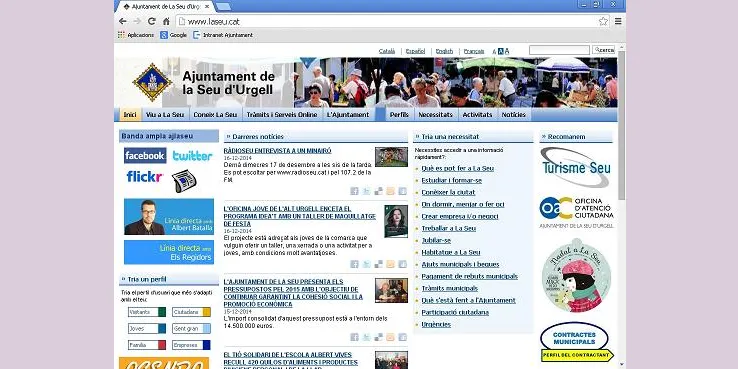Image resolution: width=738 pixels, height=369 pixels.
Task: Select the Visitants profile with green swatch
Action: point(147,312)
